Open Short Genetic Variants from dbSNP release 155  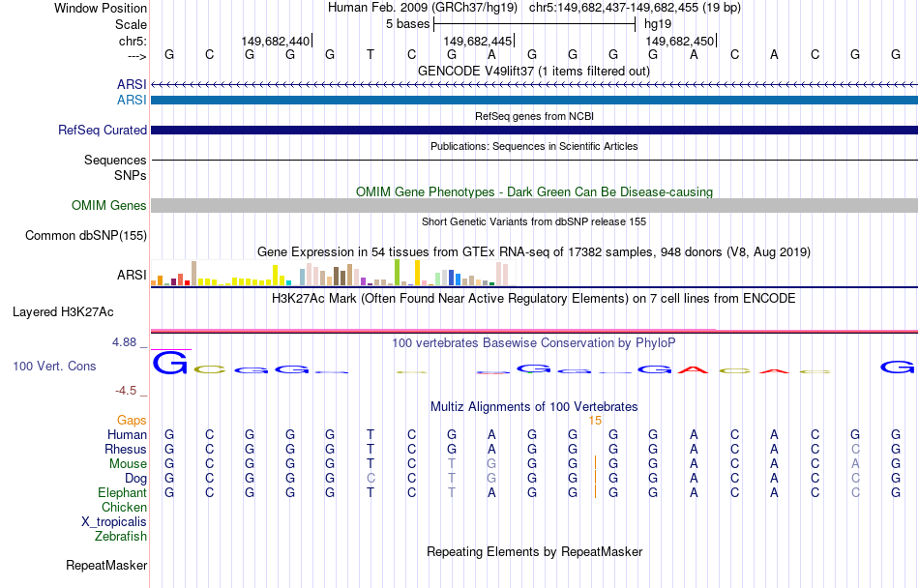[x=534, y=221]
